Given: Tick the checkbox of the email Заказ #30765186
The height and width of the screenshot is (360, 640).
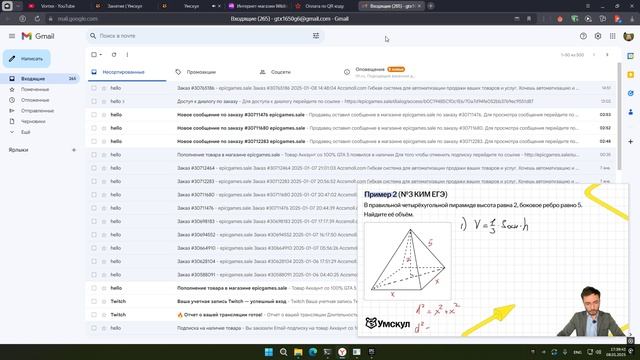Looking at the screenshot, I should click(x=94, y=88).
